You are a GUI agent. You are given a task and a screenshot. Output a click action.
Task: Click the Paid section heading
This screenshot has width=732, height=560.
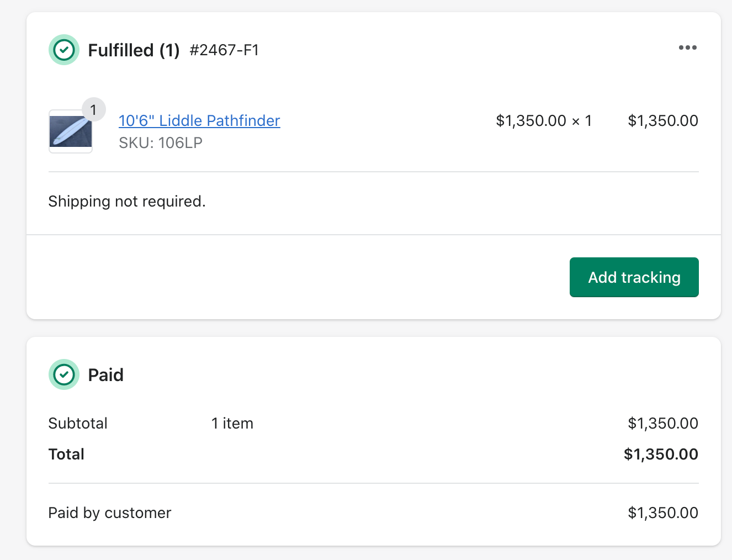click(x=106, y=375)
